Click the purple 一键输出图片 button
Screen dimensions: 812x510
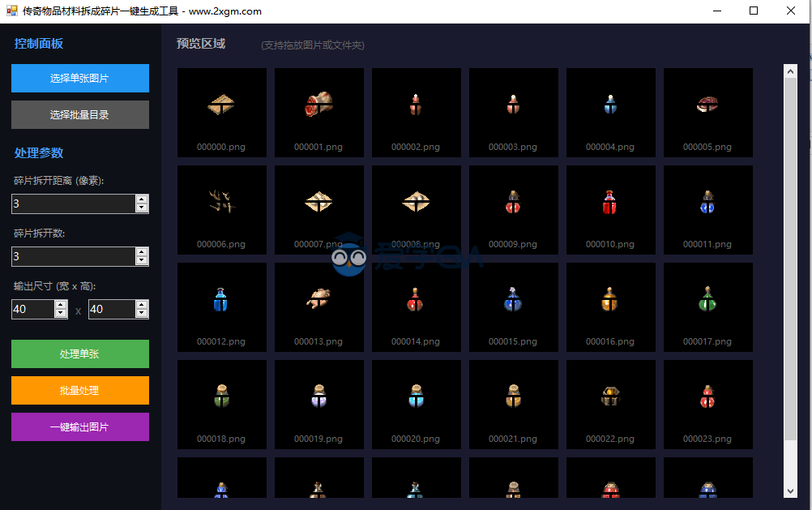80,427
